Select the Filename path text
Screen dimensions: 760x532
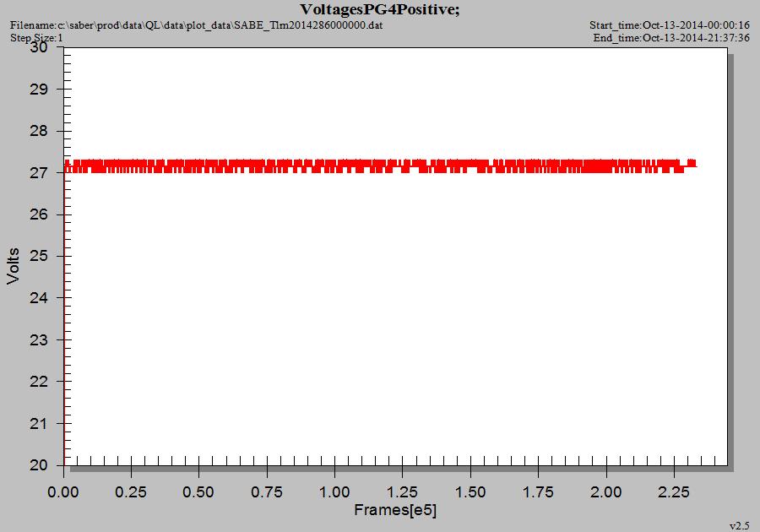[x=196, y=24]
